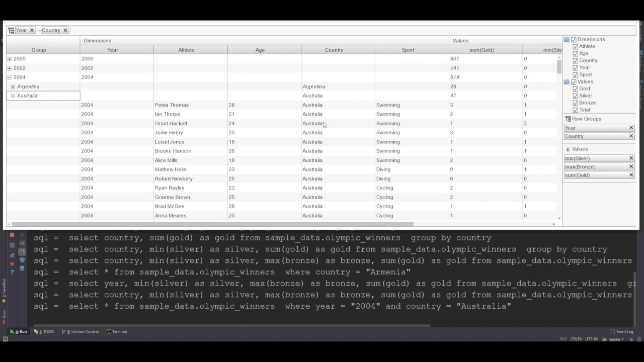Open the TODO tool window tab

click(x=44, y=332)
